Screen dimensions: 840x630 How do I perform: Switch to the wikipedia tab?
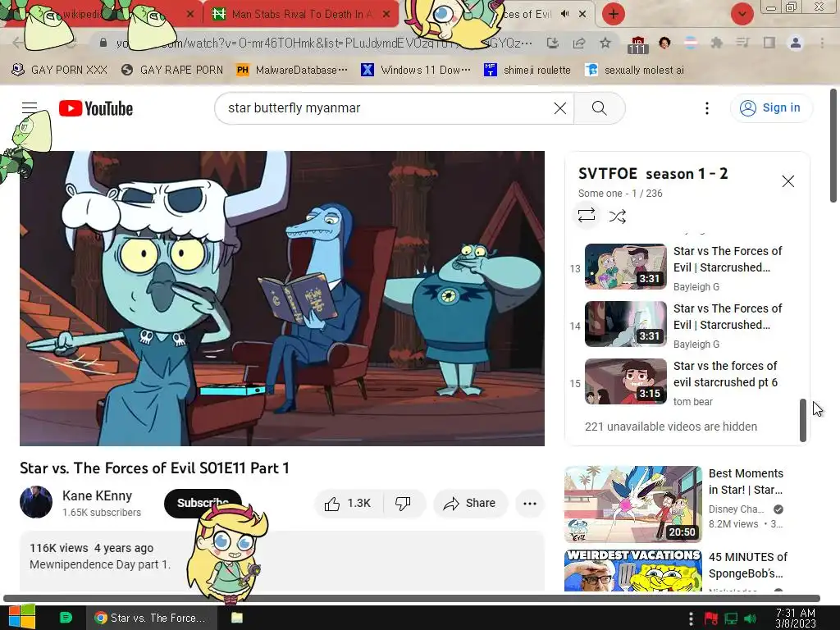click(102, 14)
